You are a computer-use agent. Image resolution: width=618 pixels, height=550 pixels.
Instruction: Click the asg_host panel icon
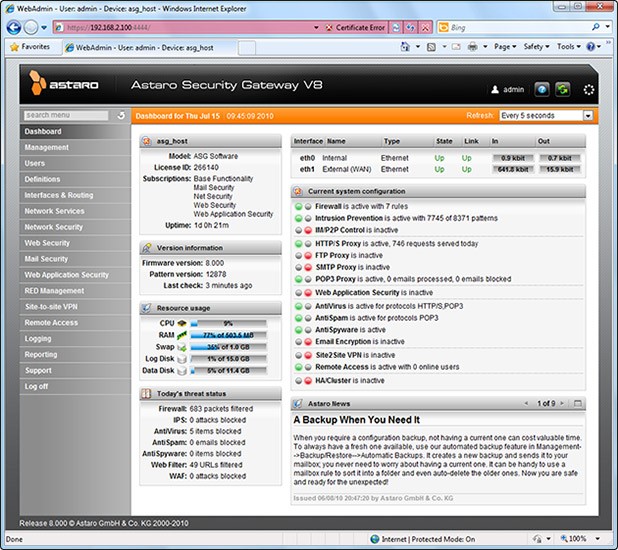pyautogui.click(x=147, y=141)
